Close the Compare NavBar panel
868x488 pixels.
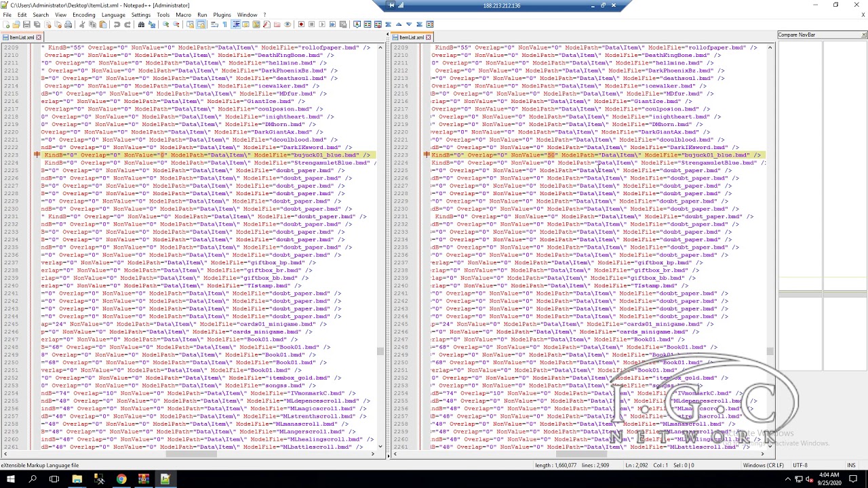[x=864, y=35]
